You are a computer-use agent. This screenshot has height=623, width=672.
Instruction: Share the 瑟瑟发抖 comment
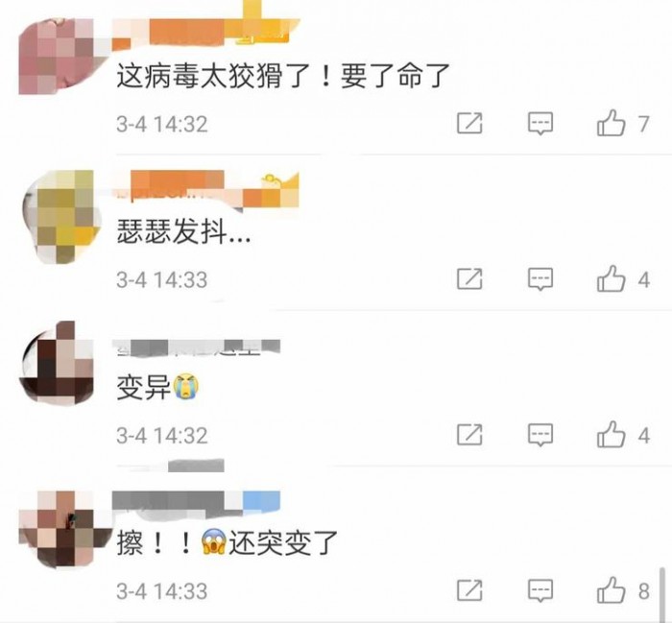coord(469,279)
